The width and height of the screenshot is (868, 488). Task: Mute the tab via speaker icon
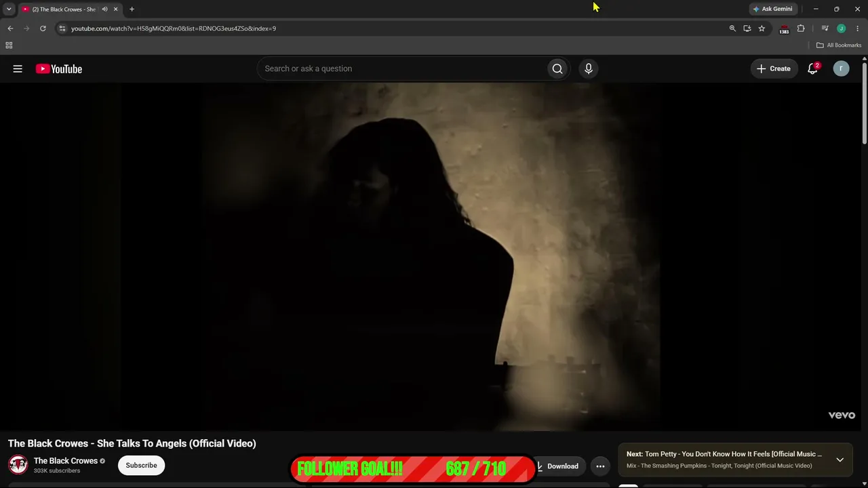104,9
